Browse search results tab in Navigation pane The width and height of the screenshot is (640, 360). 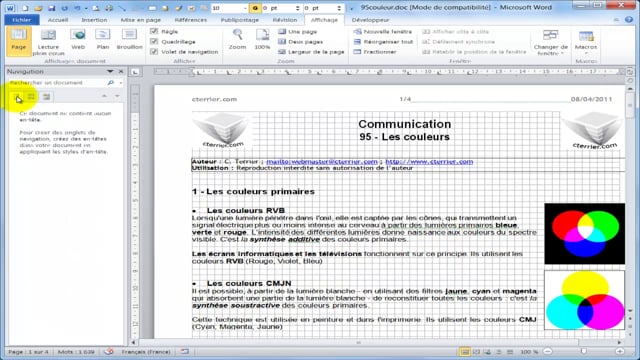point(47,97)
